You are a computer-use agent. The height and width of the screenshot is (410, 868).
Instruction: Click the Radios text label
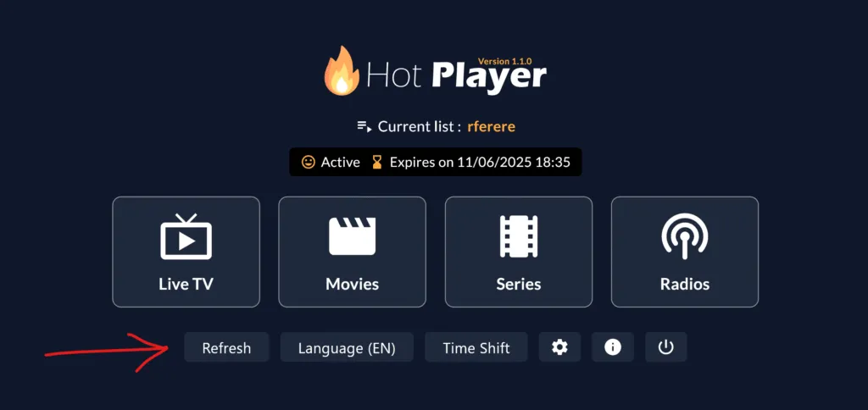(x=685, y=284)
